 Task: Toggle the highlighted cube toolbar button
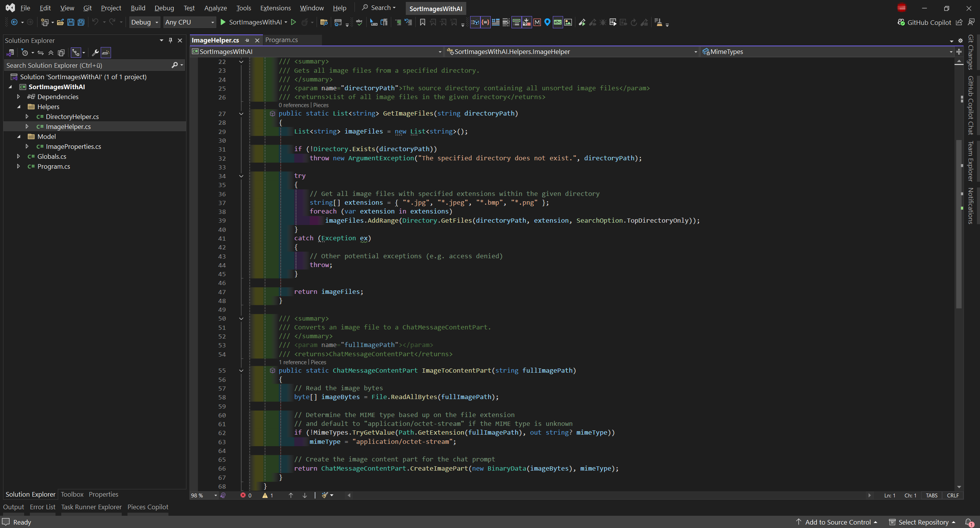pos(475,22)
